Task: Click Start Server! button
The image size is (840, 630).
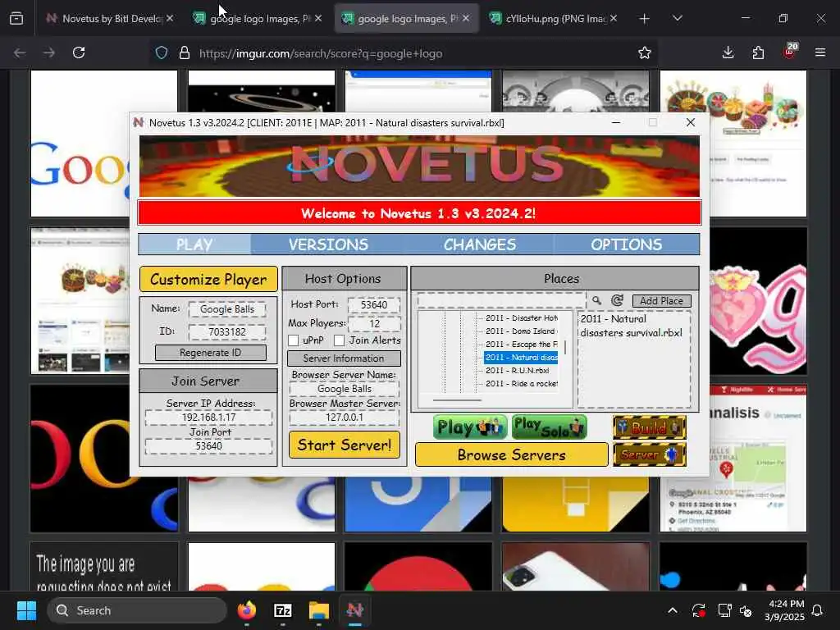Action: pos(344,445)
